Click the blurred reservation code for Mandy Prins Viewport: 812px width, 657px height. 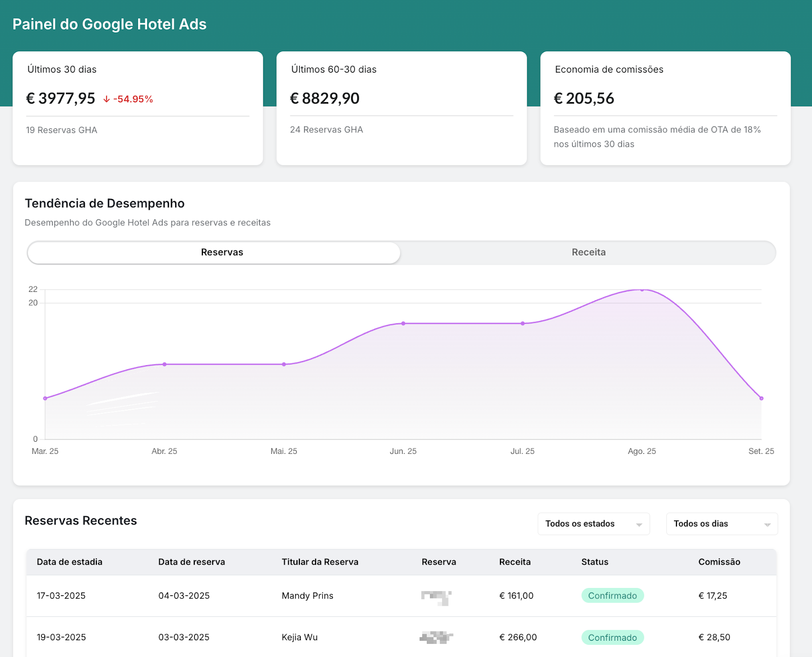436,598
